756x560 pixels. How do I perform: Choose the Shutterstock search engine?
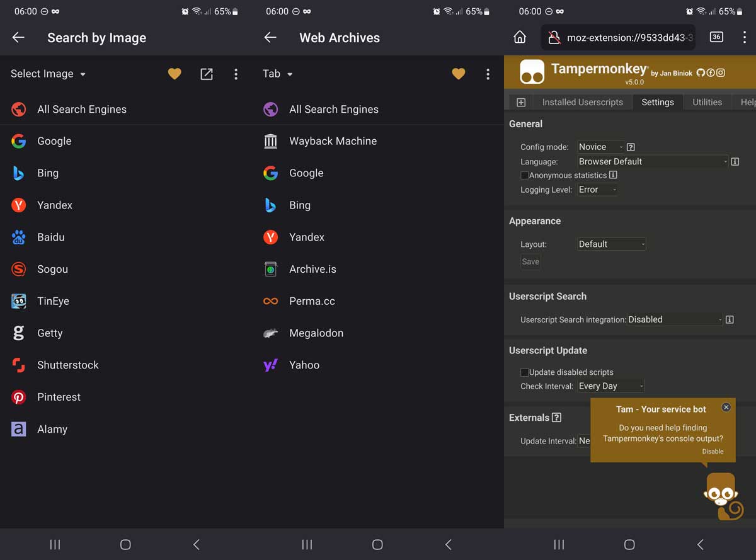tap(126, 365)
